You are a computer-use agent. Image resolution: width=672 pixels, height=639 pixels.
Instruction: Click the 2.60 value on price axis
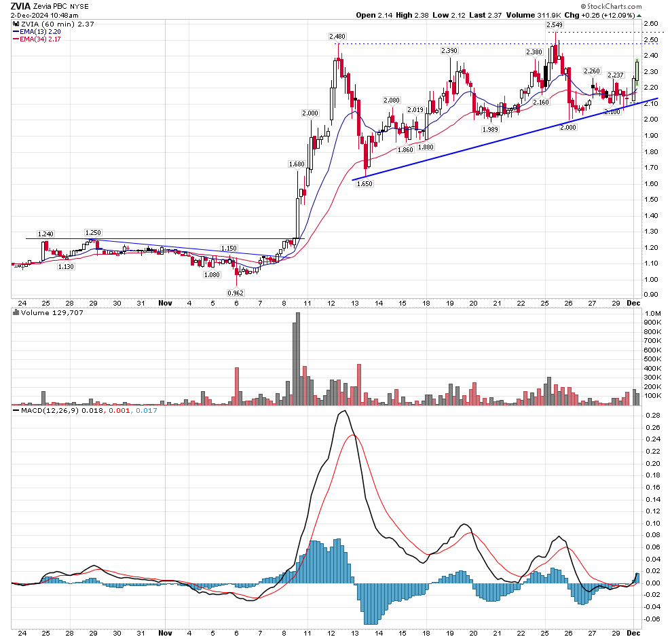tap(650, 24)
